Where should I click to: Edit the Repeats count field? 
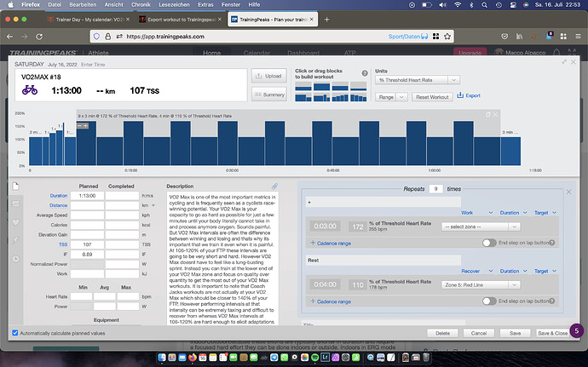pos(435,189)
